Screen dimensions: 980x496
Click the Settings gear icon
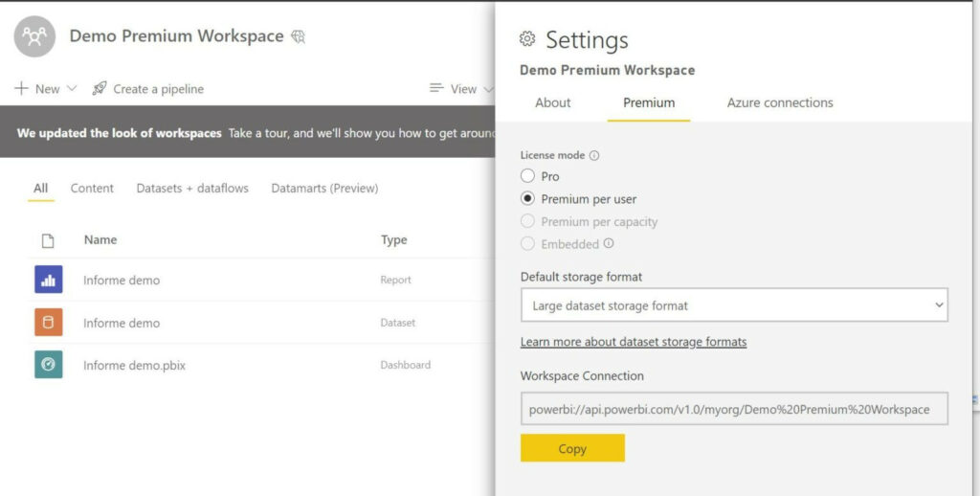pos(527,38)
